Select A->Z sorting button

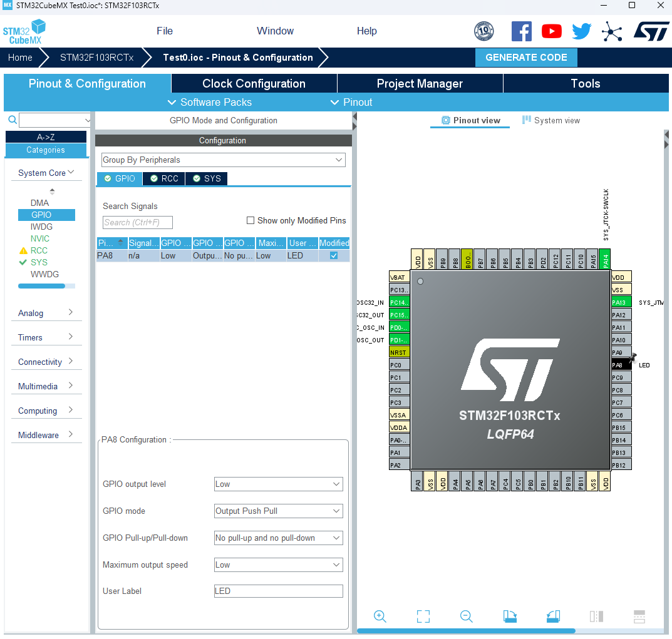pos(46,137)
